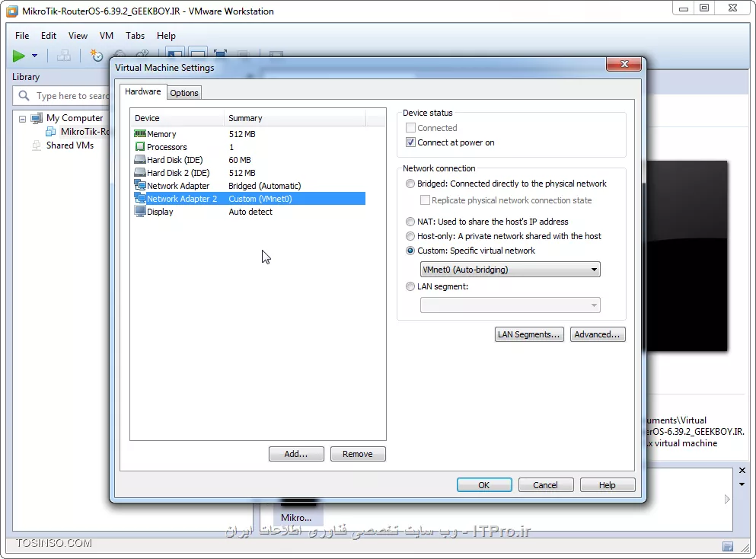Select the Display monitor icon
Viewport: 756px width, 559px height.
(140, 212)
